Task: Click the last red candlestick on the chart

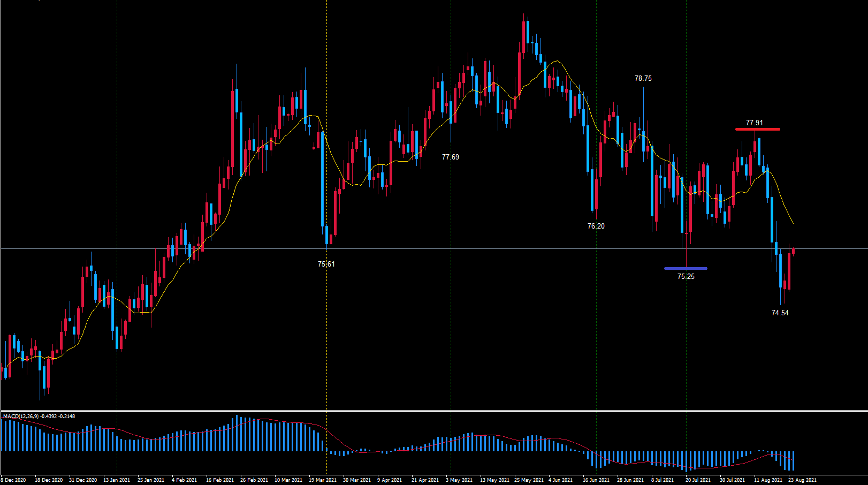Action: tap(793, 251)
